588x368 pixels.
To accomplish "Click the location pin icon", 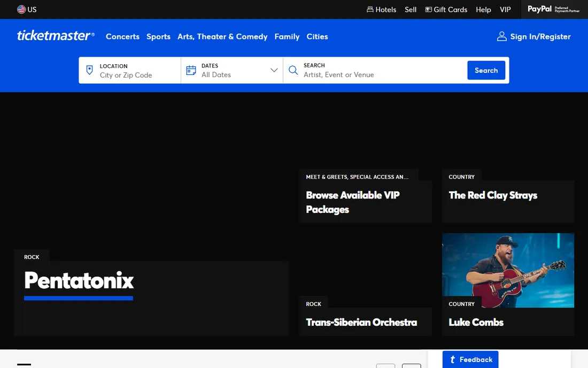I will pos(89,70).
